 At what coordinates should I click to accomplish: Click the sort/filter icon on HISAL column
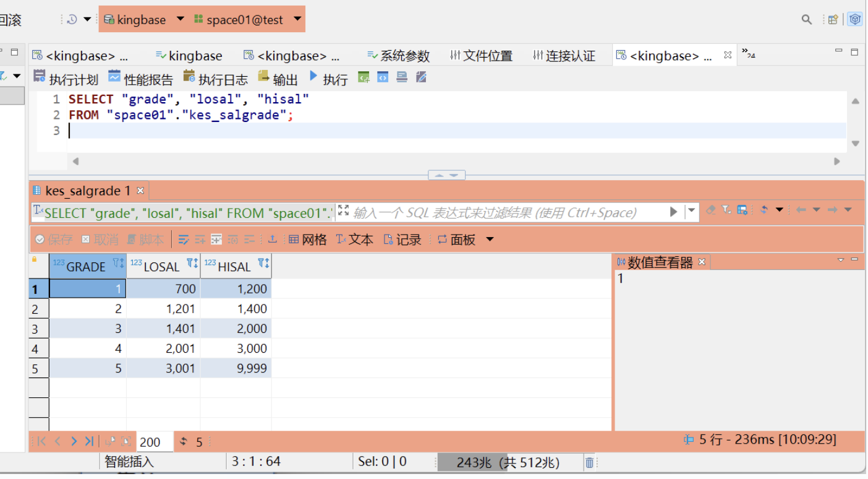click(263, 263)
